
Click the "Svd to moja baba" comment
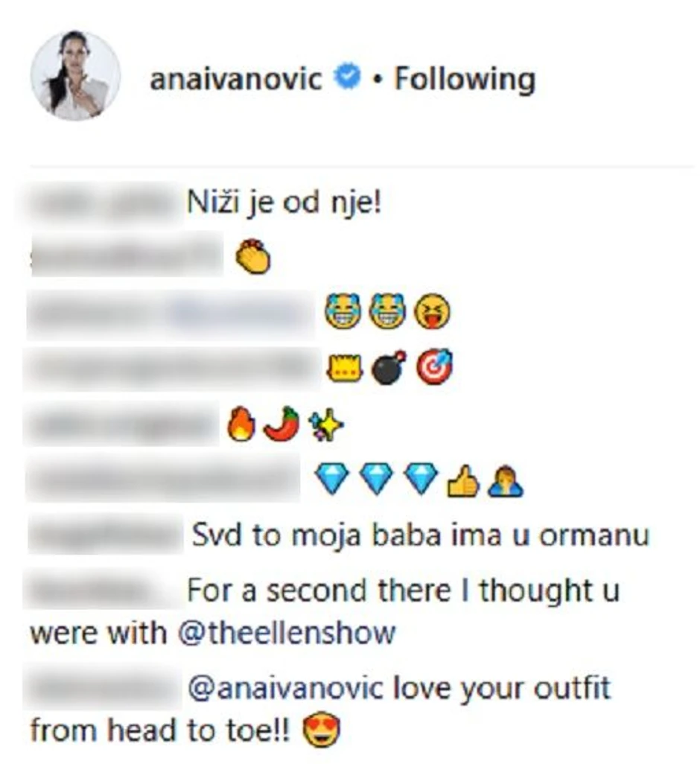pos(421,535)
